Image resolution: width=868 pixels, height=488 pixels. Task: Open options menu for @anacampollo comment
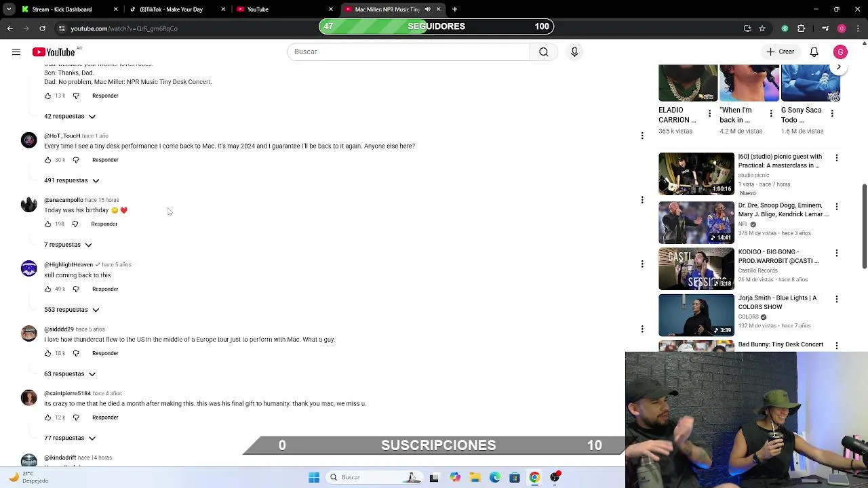(642, 200)
